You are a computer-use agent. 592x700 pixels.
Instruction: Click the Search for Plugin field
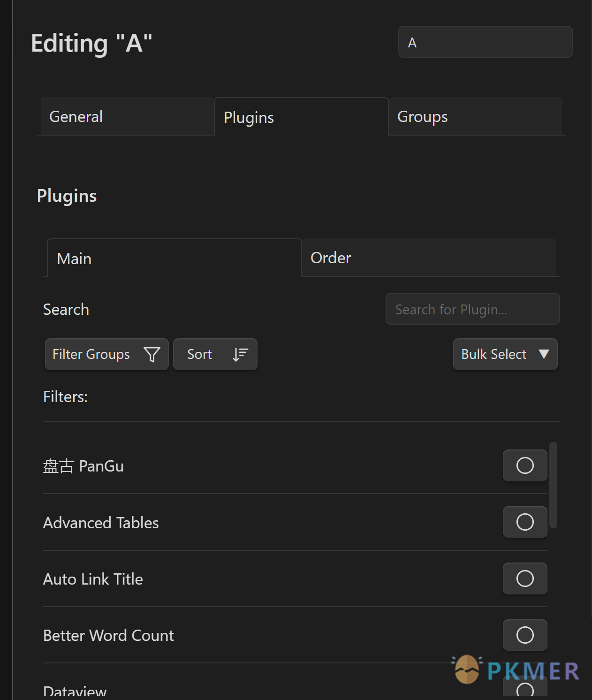point(472,309)
